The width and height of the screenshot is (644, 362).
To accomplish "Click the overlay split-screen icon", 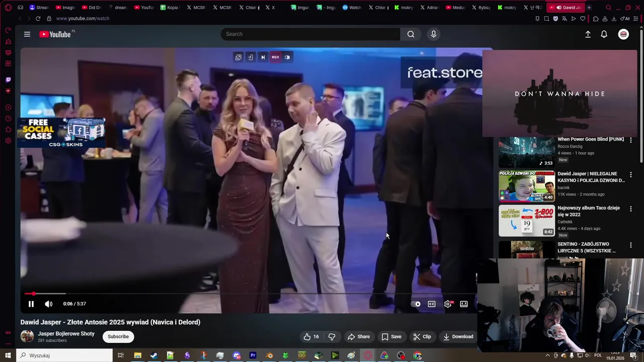I will (287, 57).
